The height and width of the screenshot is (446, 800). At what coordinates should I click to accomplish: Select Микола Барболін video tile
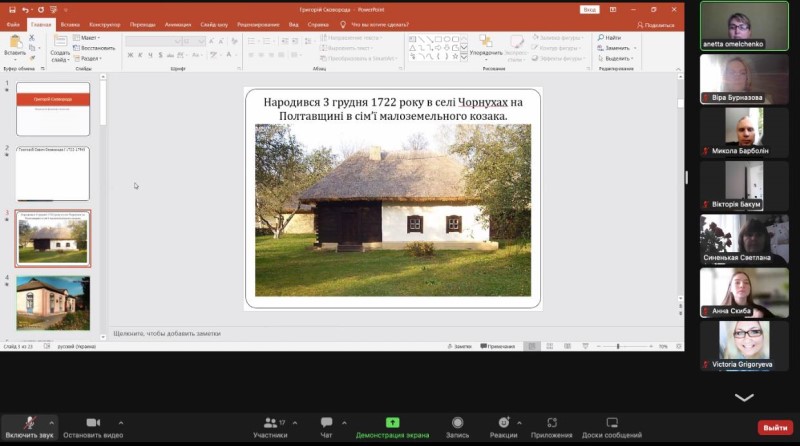pyautogui.click(x=744, y=132)
